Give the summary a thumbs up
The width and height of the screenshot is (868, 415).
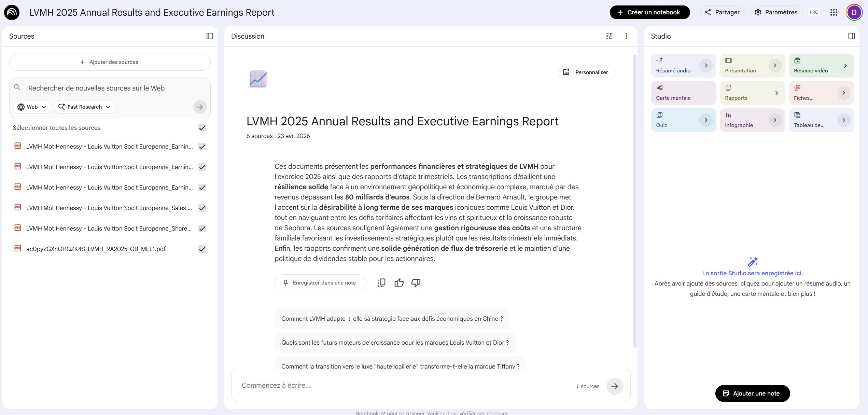[x=399, y=283]
